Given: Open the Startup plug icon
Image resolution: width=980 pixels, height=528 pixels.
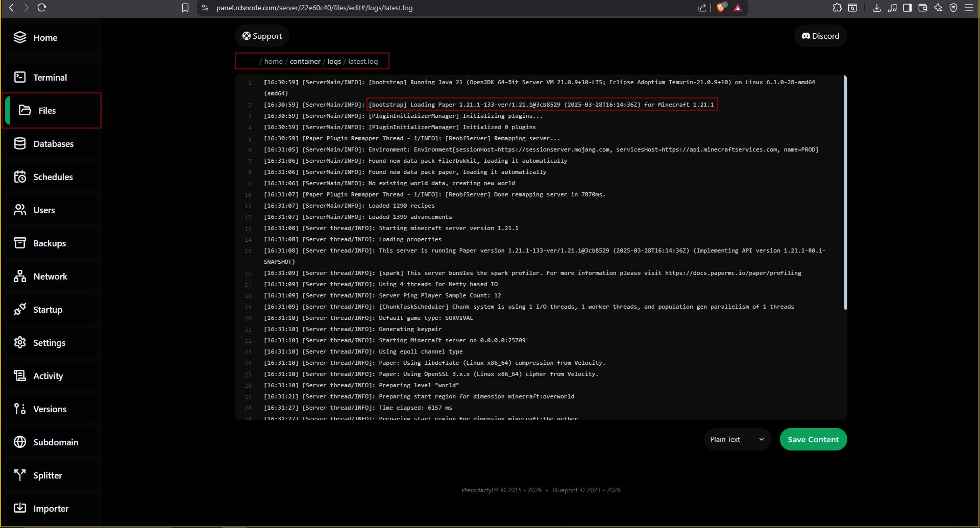Looking at the screenshot, I should tap(20, 309).
